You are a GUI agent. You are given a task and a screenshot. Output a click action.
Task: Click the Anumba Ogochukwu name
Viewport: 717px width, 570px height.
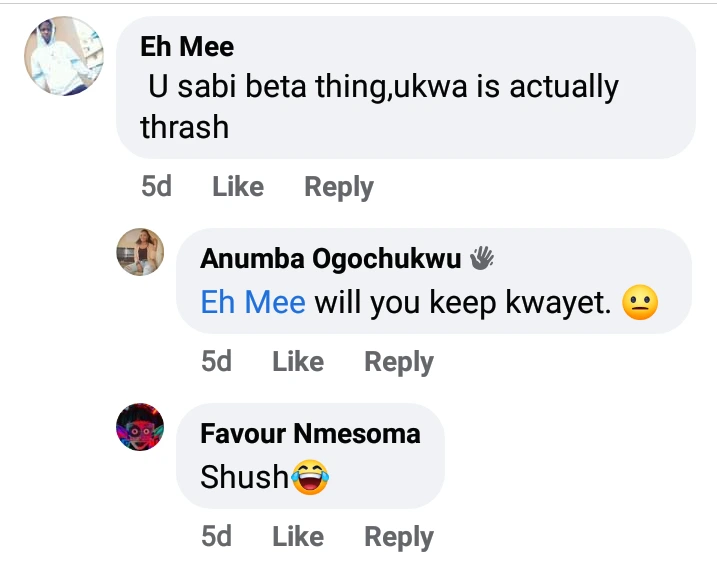coord(330,259)
